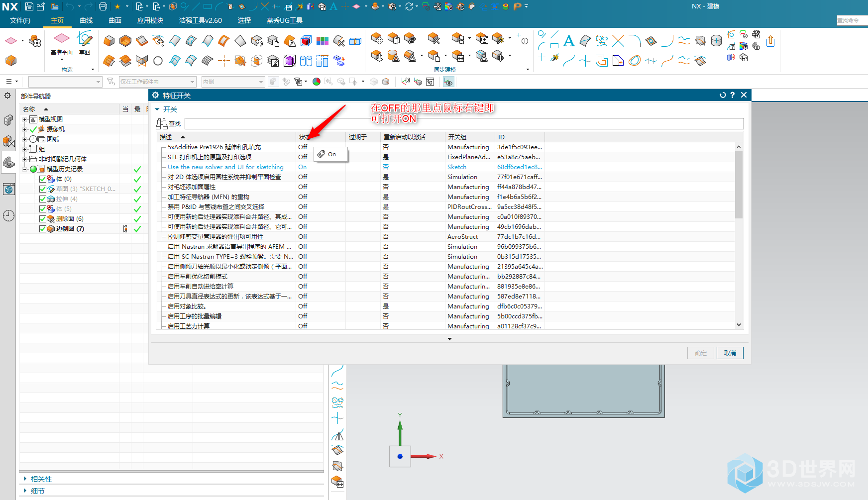Open the Sketch (草图) tool
The width and height of the screenshot is (868, 500).
coord(85,43)
